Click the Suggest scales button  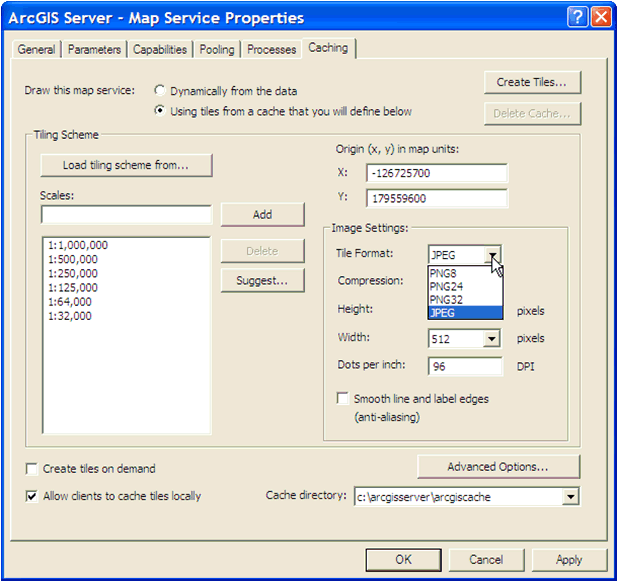pyautogui.click(x=262, y=280)
